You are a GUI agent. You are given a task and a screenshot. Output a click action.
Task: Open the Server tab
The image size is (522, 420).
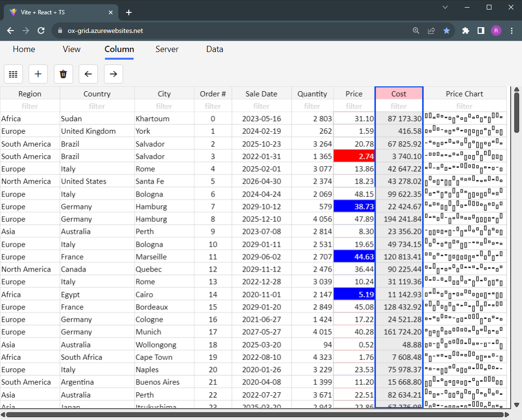point(167,49)
